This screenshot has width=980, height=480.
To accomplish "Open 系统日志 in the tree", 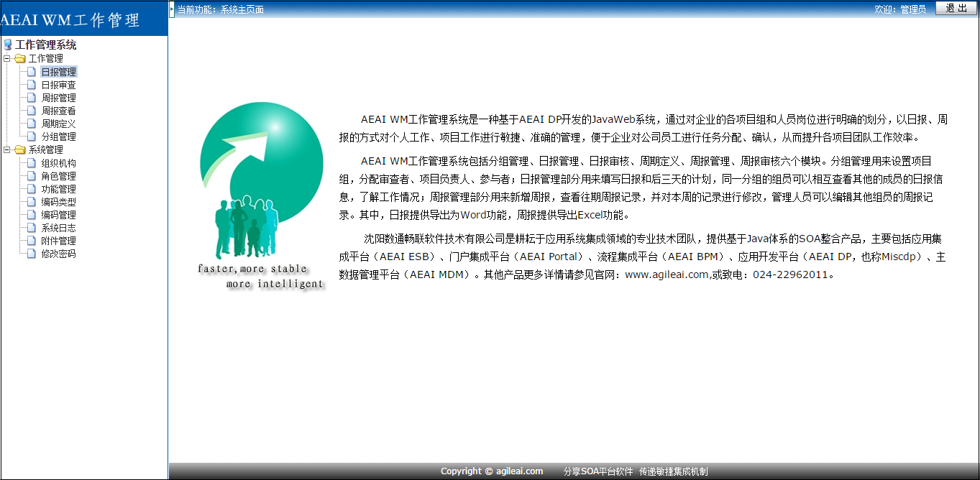I will (x=58, y=228).
